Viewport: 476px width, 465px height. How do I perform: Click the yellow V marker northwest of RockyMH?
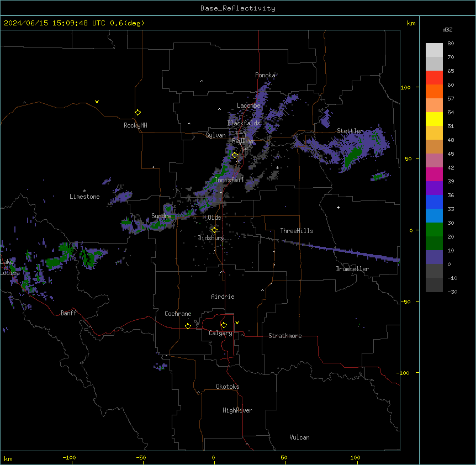97,102
